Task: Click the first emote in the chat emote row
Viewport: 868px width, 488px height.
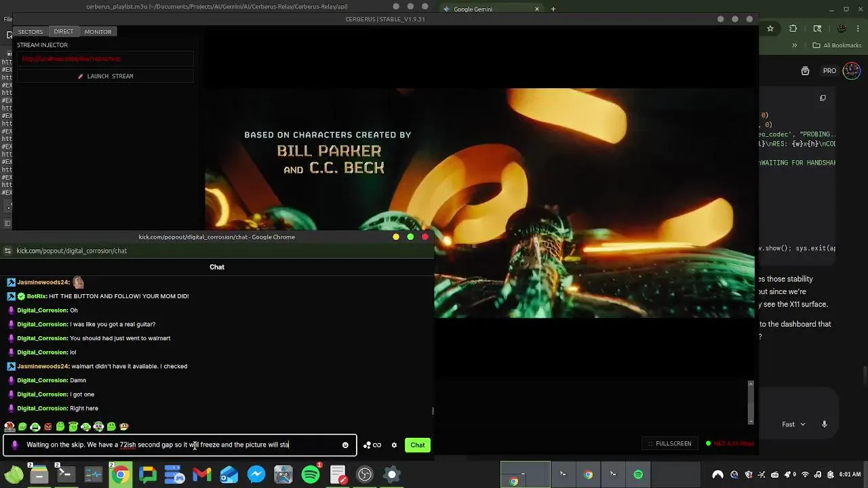Action: (x=9, y=427)
